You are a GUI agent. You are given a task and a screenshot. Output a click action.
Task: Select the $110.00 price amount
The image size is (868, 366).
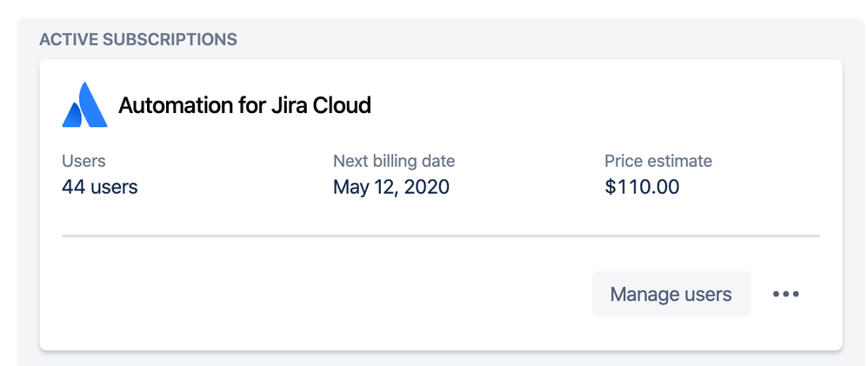click(x=642, y=187)
